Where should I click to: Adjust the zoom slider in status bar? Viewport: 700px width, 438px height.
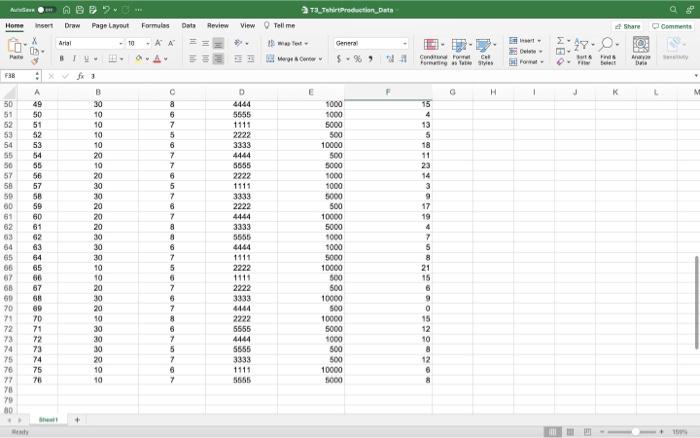(x=635, y=432)
